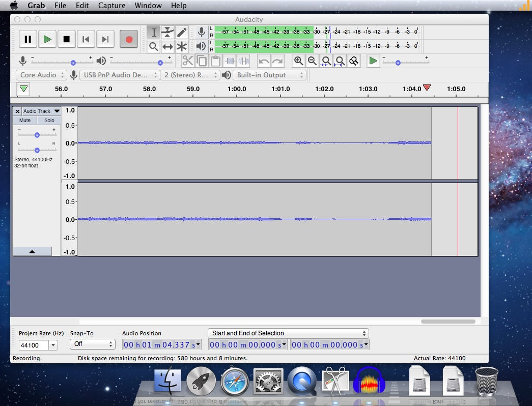Select the Envelope tool
This screenshot has height=406, width=532.
pyautogui.click(x=167, y=33)
